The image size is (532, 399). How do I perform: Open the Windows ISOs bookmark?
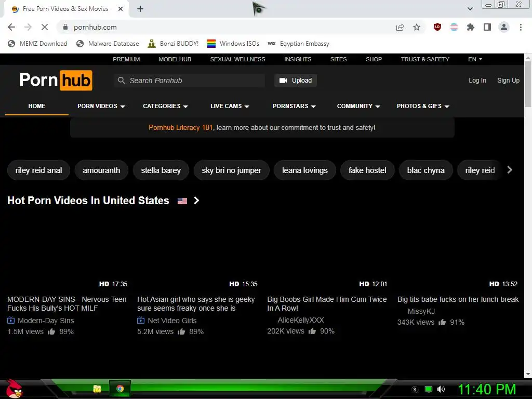(233, 44)
